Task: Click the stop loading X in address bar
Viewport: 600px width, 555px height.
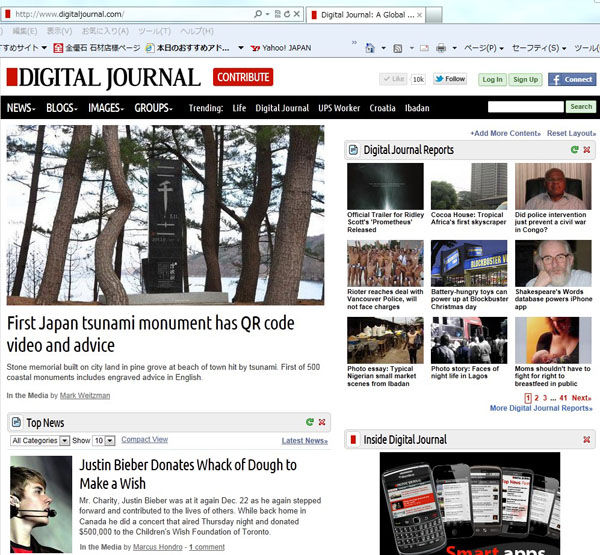Action: [297, 14]
